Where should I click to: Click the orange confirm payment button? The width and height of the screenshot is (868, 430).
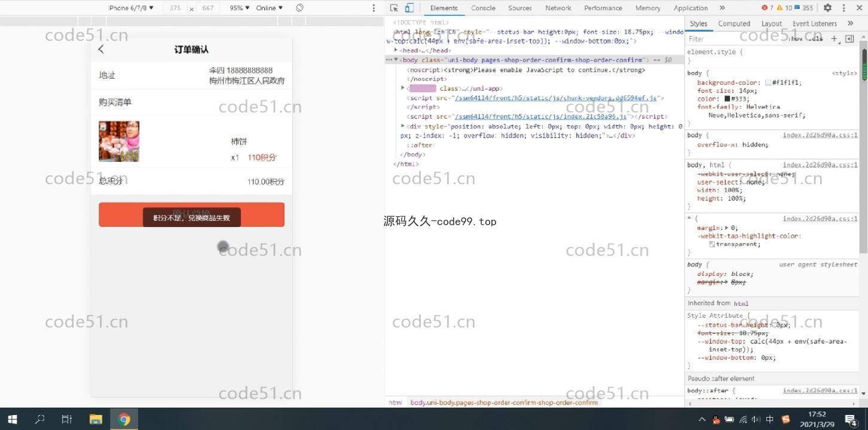(x=191, y=215)
